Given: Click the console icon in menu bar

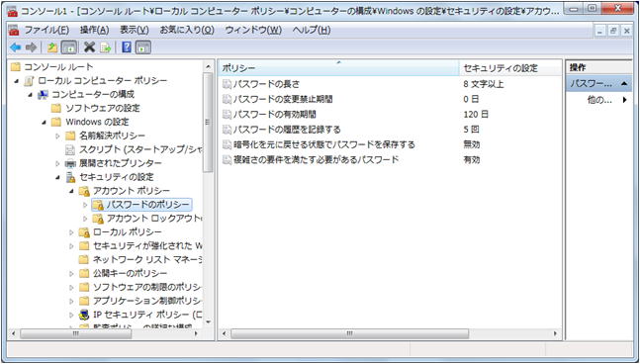Looking at the screenshot, I should (14, 31).
